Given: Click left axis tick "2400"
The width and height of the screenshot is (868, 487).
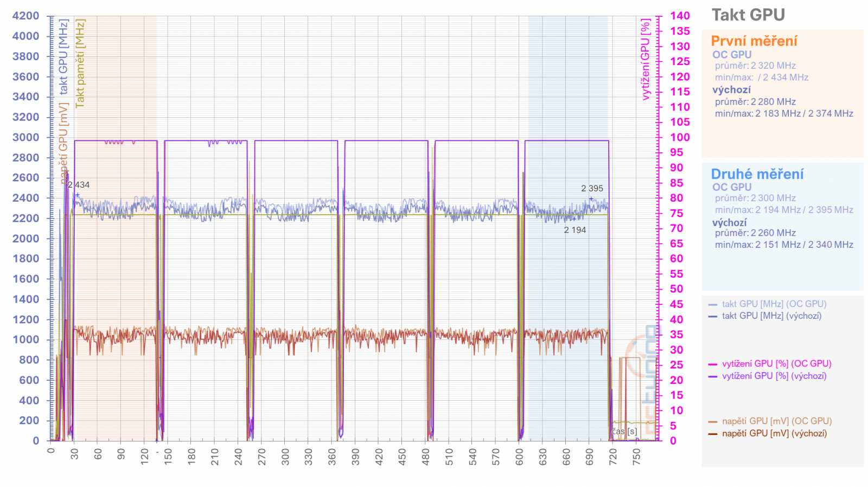Looking at the screenshot, I should coord(26,198).
